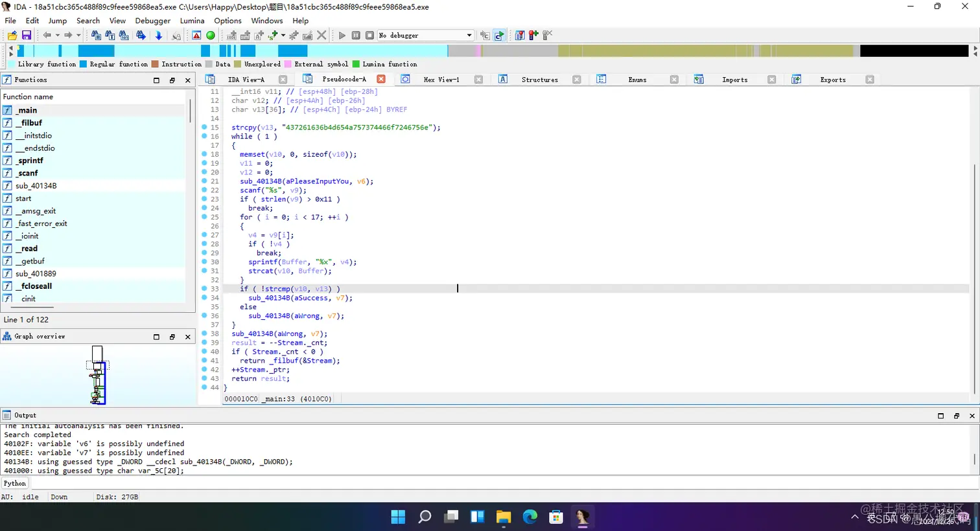The height and width of the screenshot is (531, 980).
Task: Switch to the Hex View-1 tab
Action: click(441, 80)
